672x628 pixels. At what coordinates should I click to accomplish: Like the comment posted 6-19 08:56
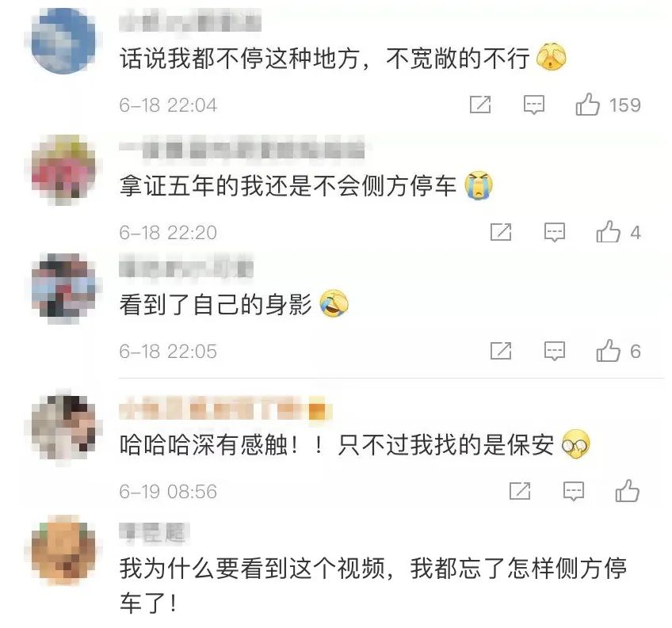(628, 491)
